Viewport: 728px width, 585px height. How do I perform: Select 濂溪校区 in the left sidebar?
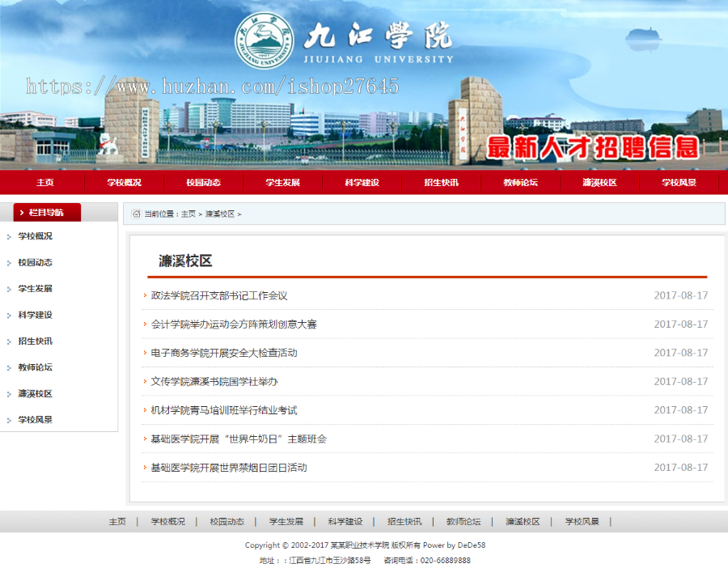(36, 394)
